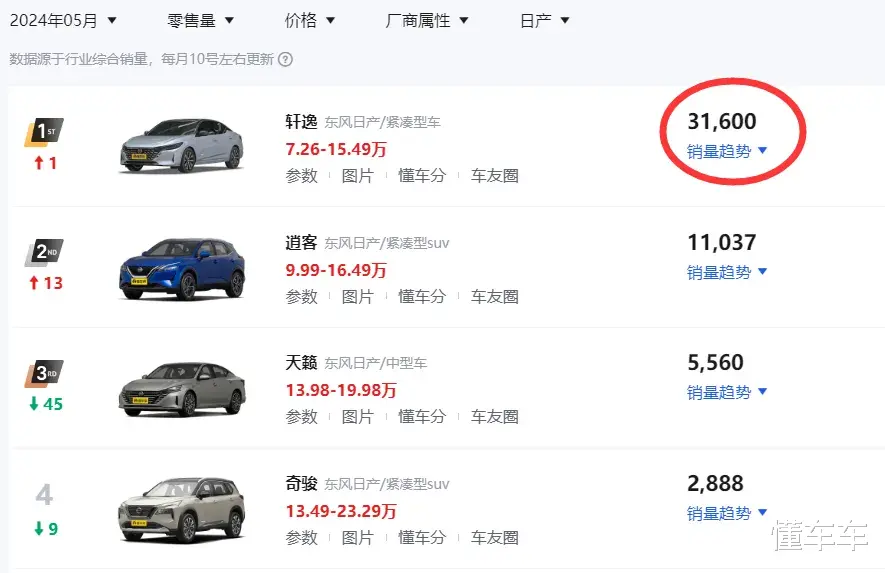Open 参数 link for 轩逸
The width and height of the screenshot is (885, 573).
(301, 176)
